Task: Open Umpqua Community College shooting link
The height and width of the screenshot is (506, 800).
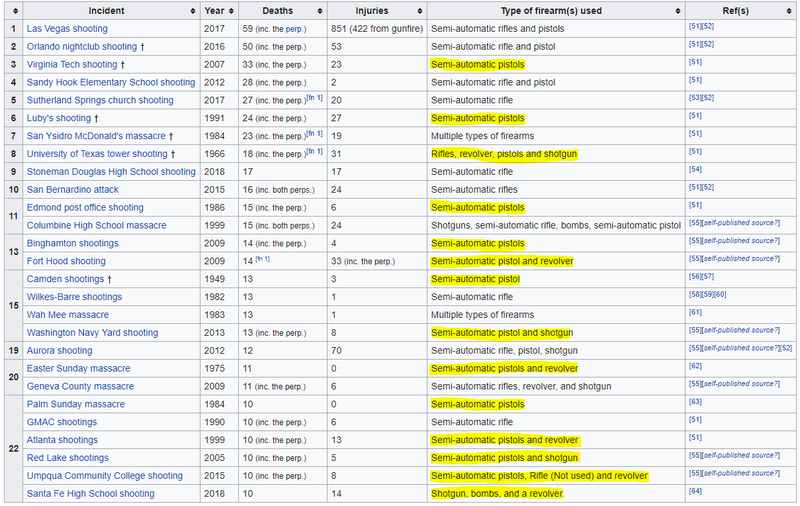Action: pyautogui.click(x=105, y=475)
